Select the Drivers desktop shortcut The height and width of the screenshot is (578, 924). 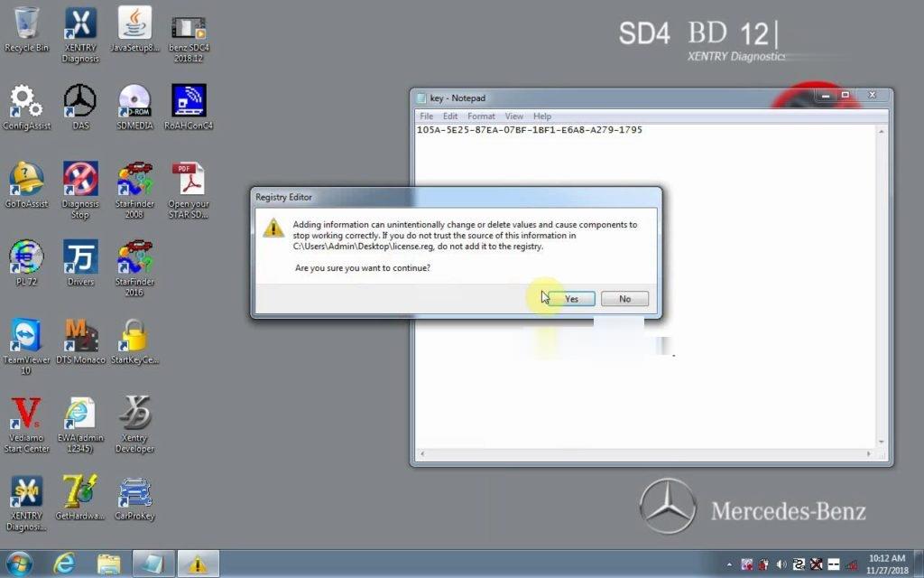tap(80, 263)
